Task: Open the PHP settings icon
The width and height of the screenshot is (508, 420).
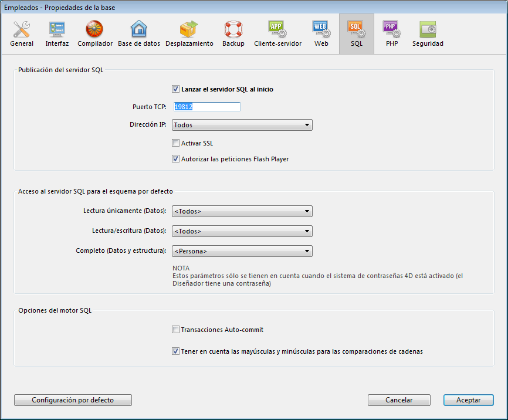Action: click(392, 29)
